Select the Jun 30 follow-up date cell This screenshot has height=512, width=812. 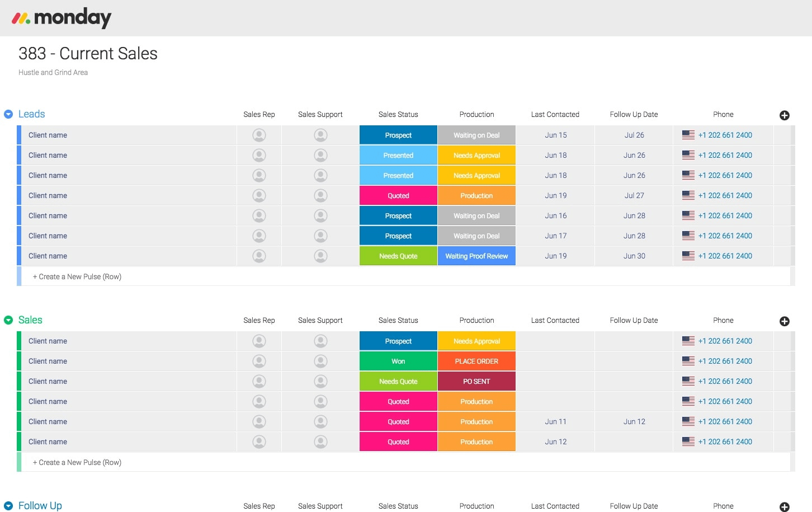tap(634, 256)
